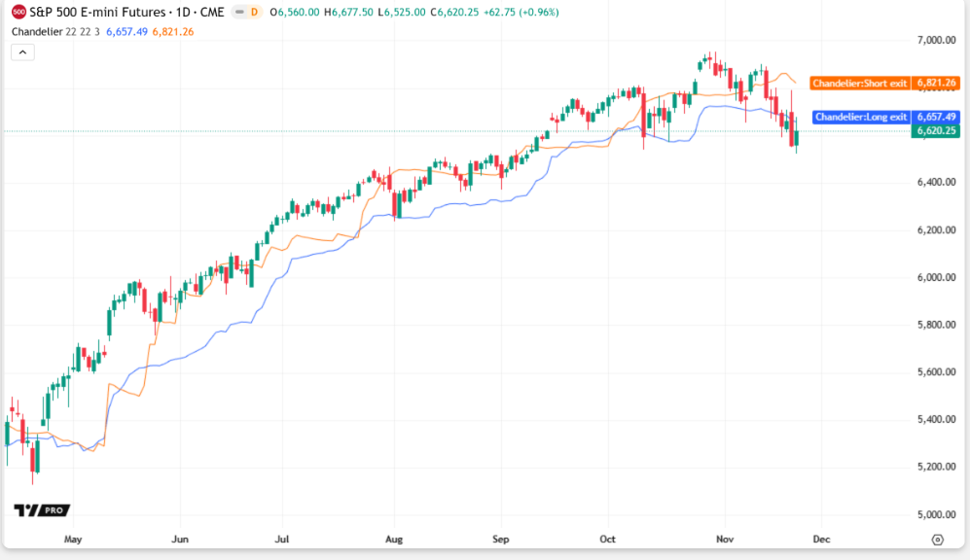
Task: Click the Jul label on time axis
Action: click(281, 539)
